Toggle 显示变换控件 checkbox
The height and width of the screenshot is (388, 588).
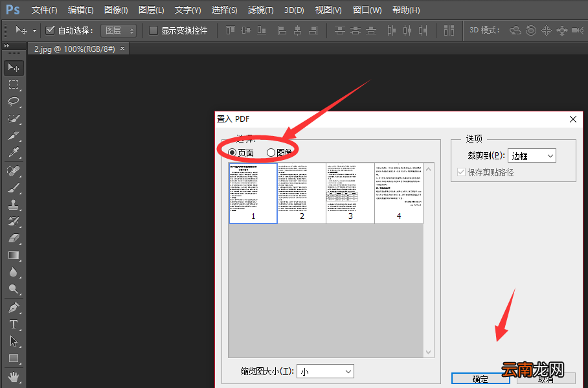point(153,30)
